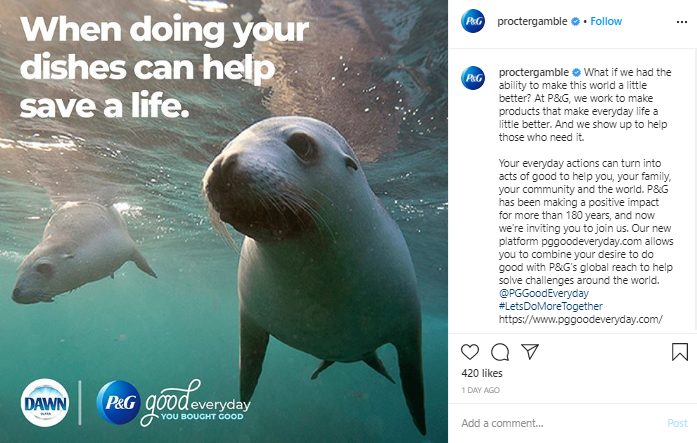This screenshot has height=443, width=697.
Task: Click the seal photo in the post
Action: click(224, 221)
